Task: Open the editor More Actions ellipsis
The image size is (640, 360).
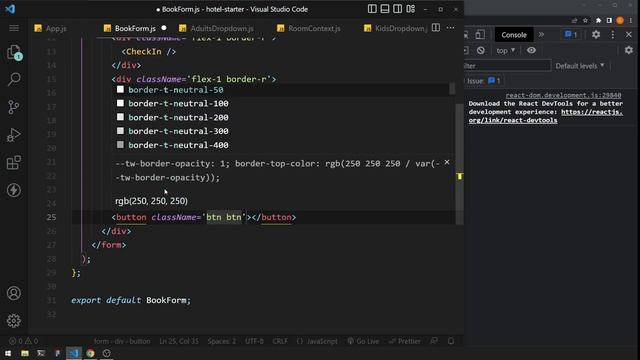Action: (450, 28)
